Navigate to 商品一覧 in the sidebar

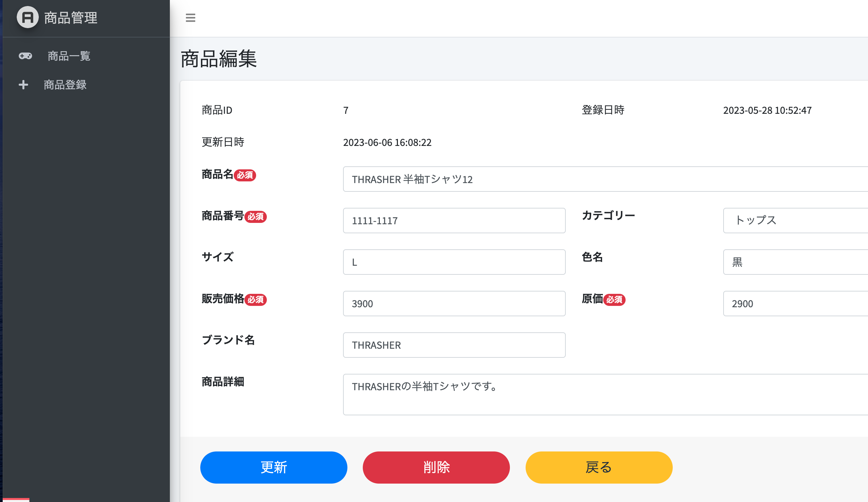69,56
